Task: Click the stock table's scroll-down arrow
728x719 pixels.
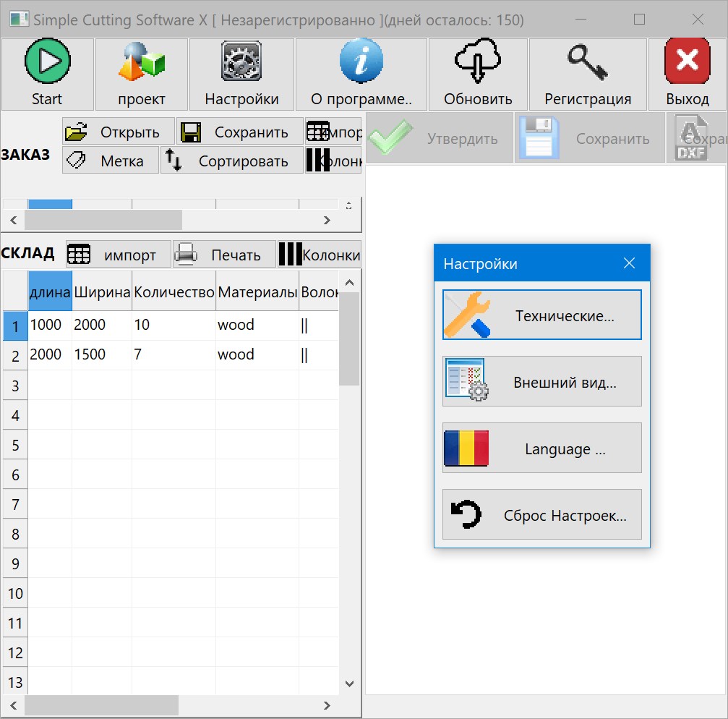Action: click(350, 684)
